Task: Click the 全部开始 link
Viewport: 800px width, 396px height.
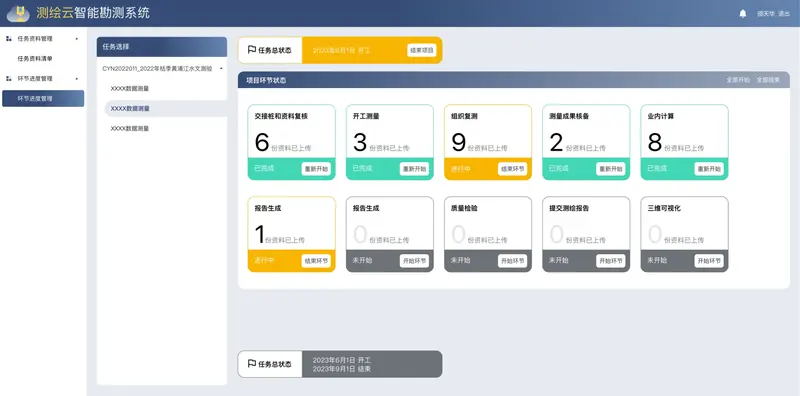Action: 738,80
